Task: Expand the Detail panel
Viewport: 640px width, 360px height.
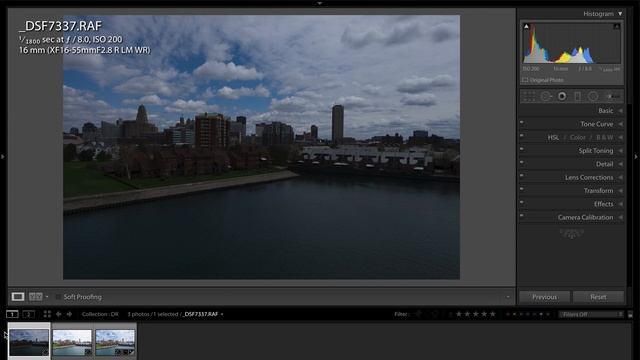Action: 620,164
